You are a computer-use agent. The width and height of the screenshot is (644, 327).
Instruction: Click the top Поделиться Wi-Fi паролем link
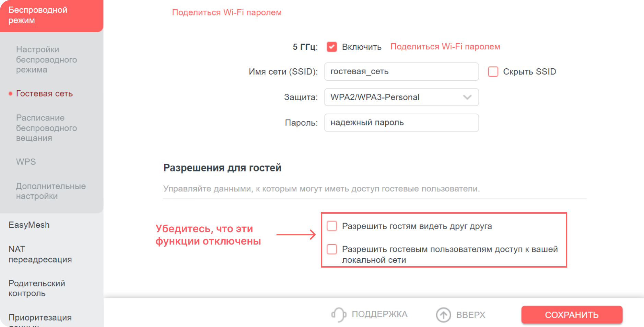[227, 12]
